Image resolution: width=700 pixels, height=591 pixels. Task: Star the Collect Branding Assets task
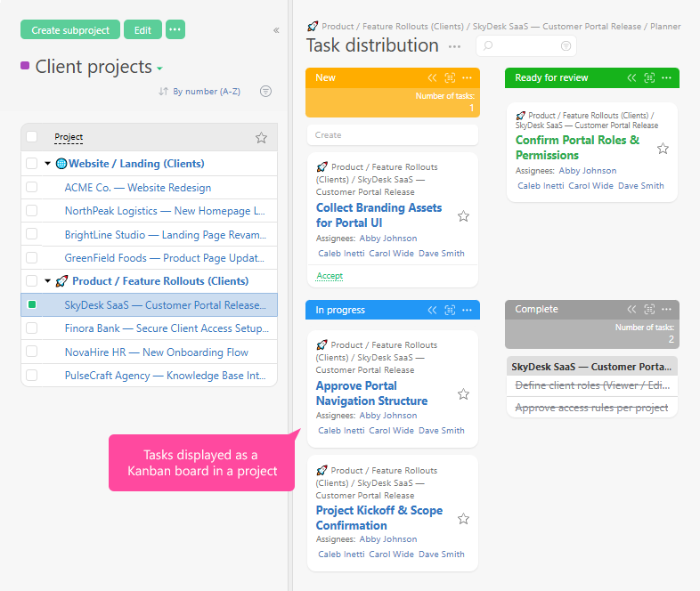(x=463, y=216)
